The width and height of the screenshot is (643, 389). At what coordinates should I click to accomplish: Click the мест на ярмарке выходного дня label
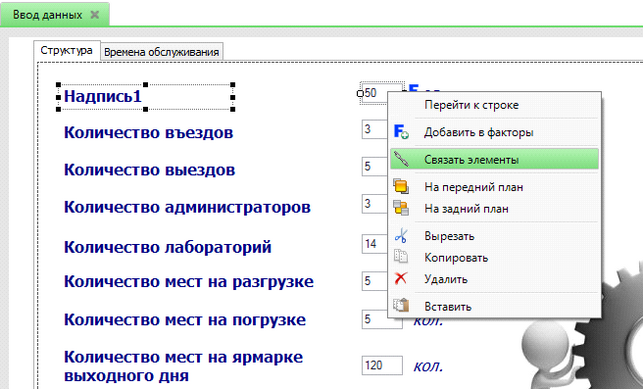pyautogui.click(x=183, y=366)
